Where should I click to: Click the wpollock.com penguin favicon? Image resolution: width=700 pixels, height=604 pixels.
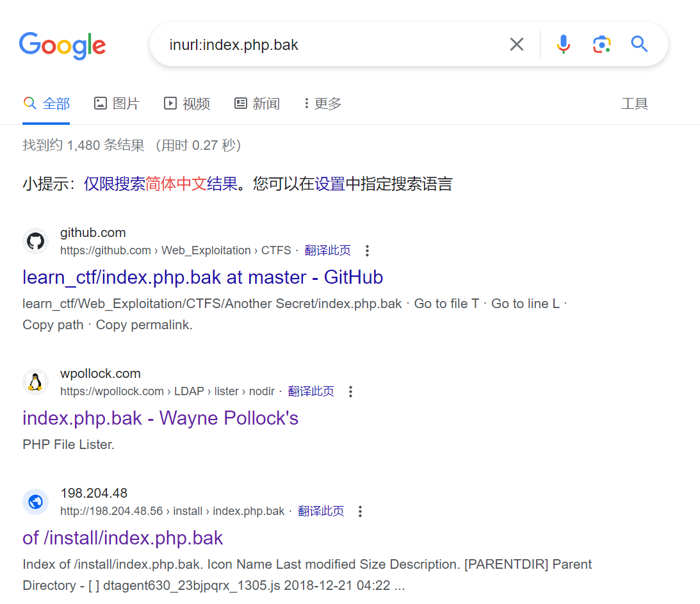click(x=36, y=382)
